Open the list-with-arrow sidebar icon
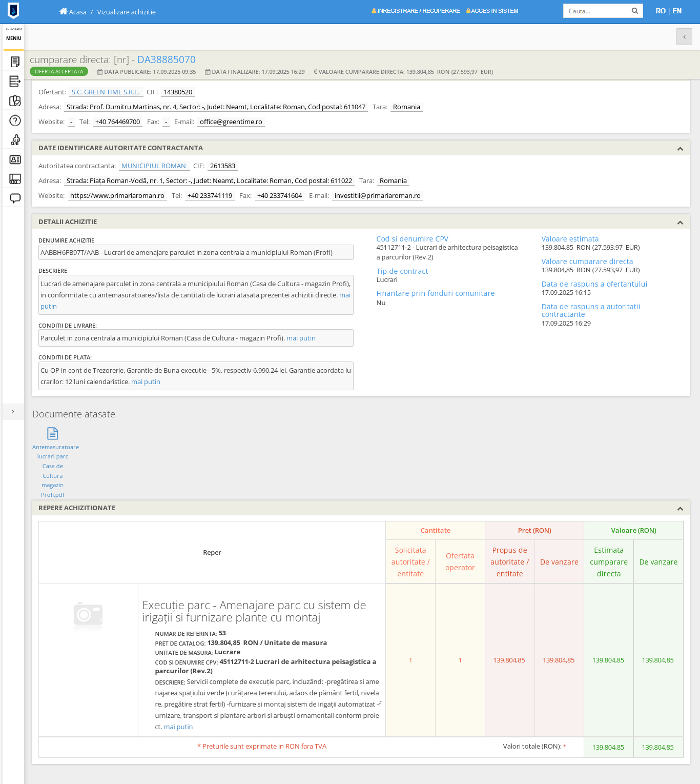Viewport: 700px width, 784px height. click(15, 81)
